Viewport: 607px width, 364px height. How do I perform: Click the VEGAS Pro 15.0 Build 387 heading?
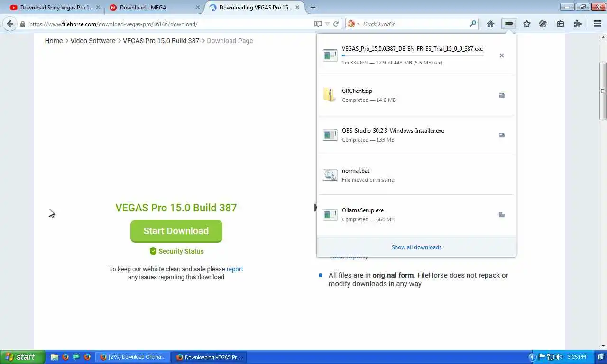click(x=176, y=208)
